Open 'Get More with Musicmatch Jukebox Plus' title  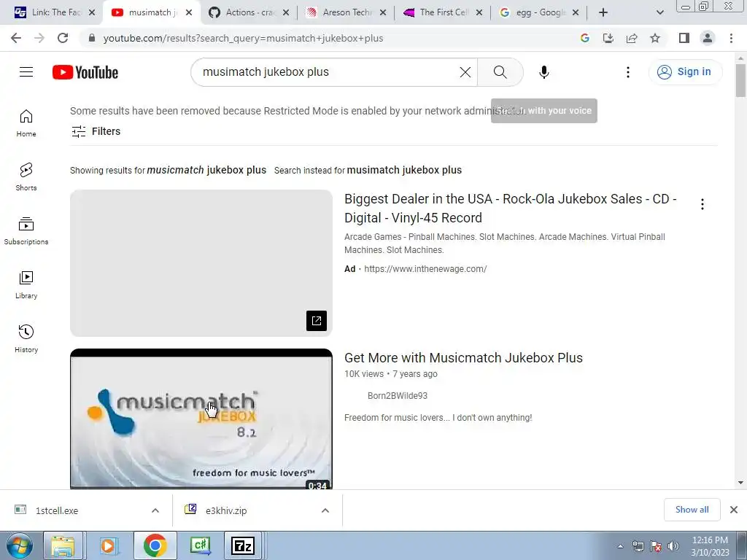coord(463,357)
